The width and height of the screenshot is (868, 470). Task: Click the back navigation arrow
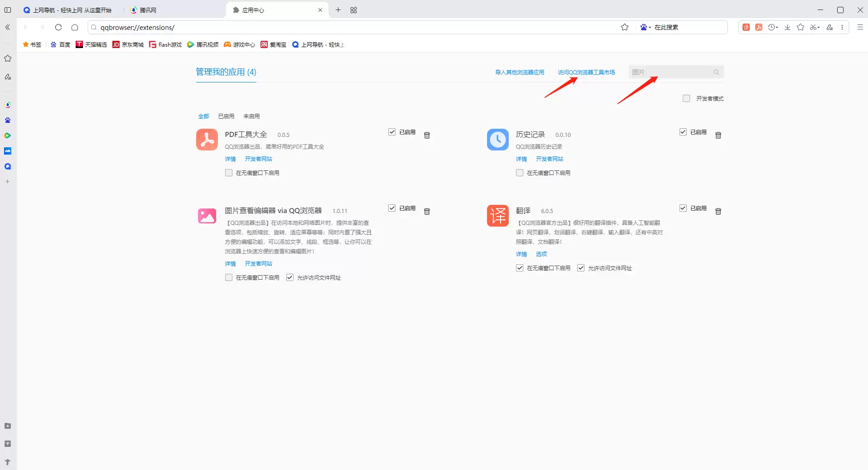point(26,27)
